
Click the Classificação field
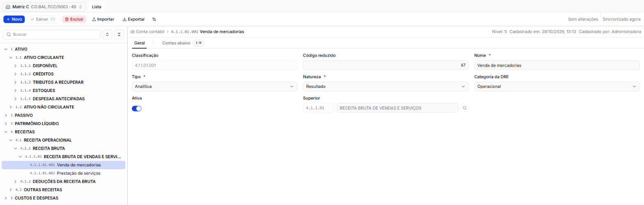pos(214,65)
